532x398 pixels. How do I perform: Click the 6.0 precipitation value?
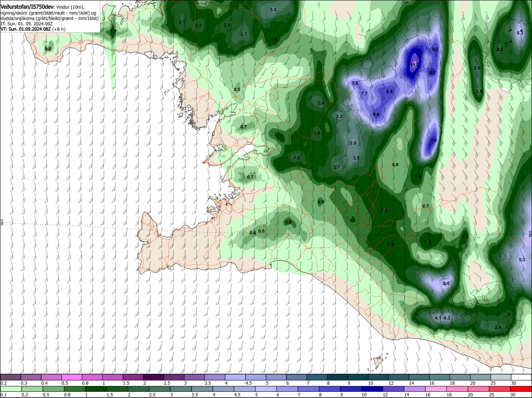(446, 283)
